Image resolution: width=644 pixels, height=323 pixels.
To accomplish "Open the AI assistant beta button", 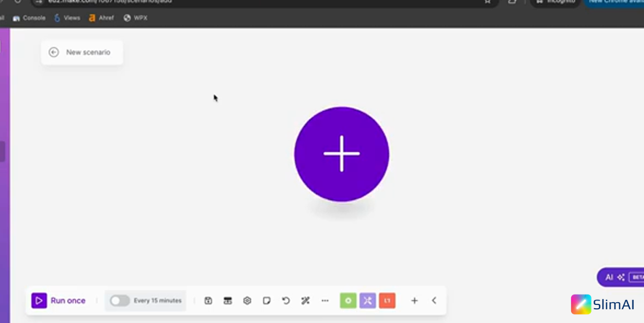I will tap(621, 278).
